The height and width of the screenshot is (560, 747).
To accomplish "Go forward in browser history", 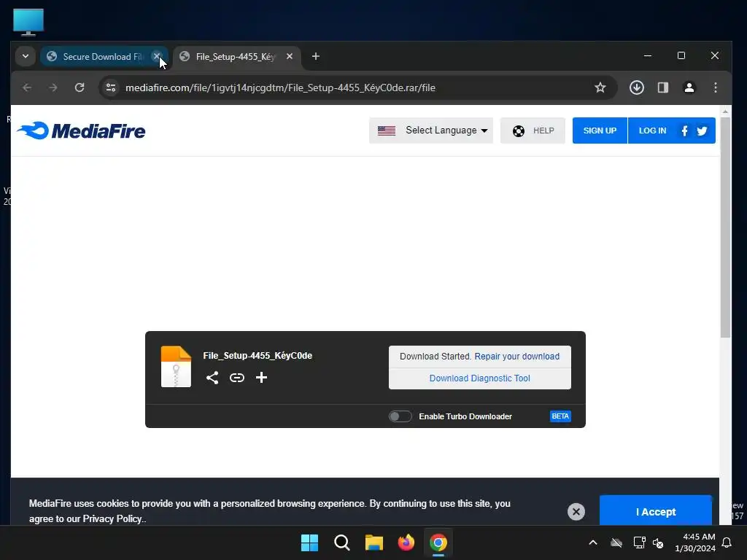I will click(x=53, y=87).
